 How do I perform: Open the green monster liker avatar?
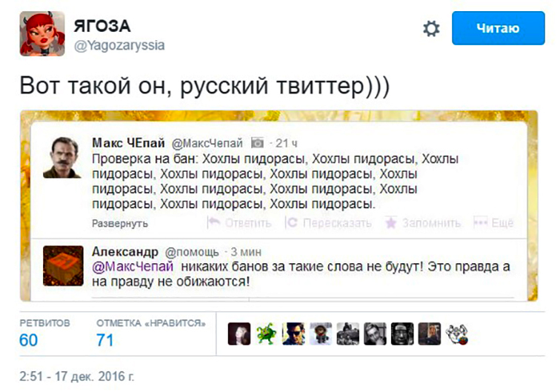pyautogui.click(x=265, y=333)
